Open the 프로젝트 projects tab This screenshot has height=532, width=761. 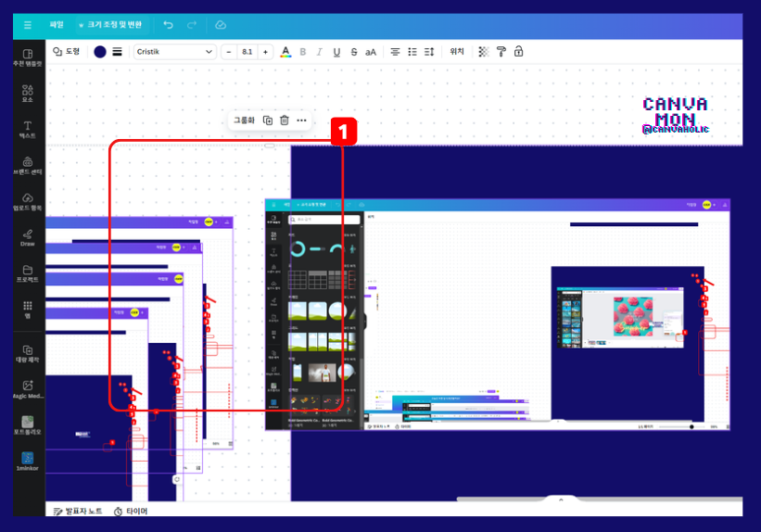28,273
